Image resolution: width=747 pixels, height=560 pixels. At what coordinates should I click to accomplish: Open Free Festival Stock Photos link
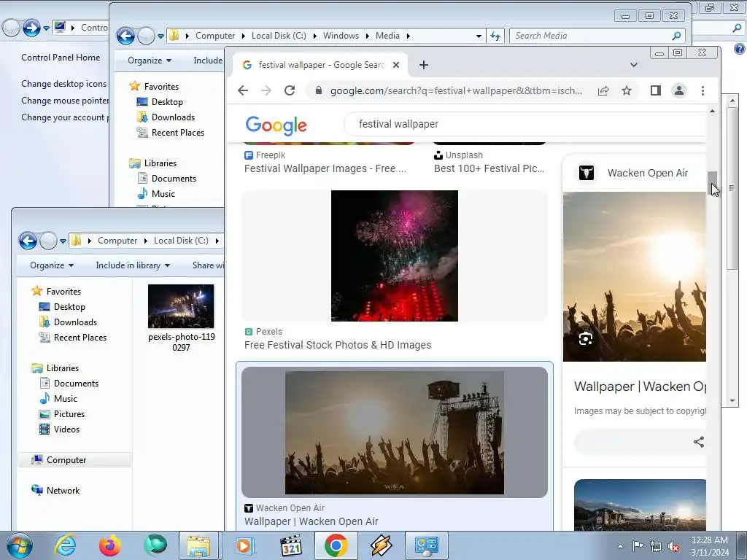pyautogui.click(x=338, y=345)
